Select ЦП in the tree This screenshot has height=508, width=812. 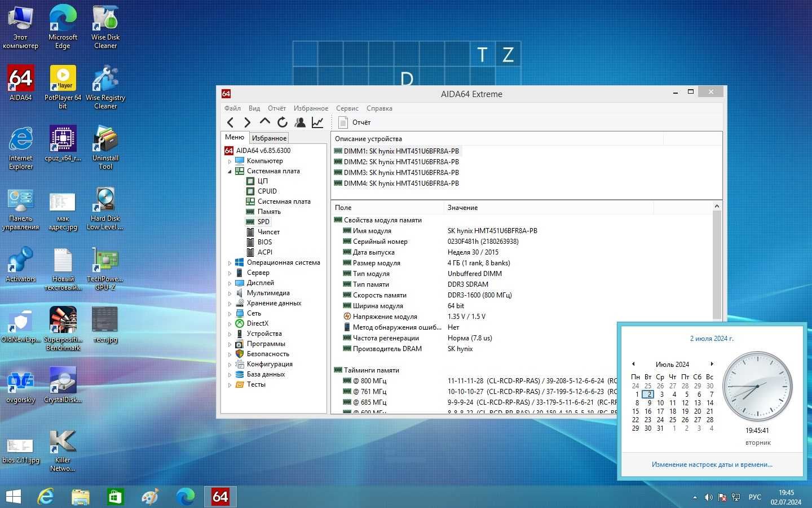[x=262, y=181]
